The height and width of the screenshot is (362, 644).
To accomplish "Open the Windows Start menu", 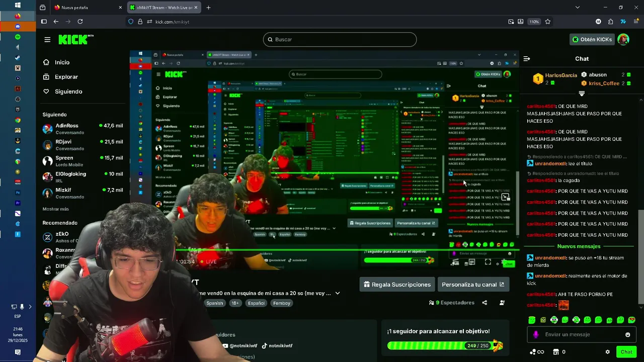I will coord(18,5).
